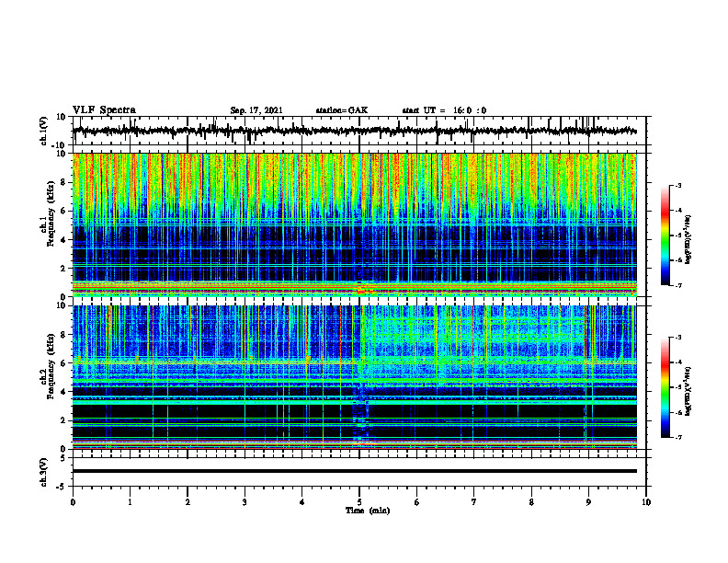The height and width of the screenshot is (563, 728).
Task: Click inside the ch.1 frequency spectrogram
Action: [x=355, y=224]
